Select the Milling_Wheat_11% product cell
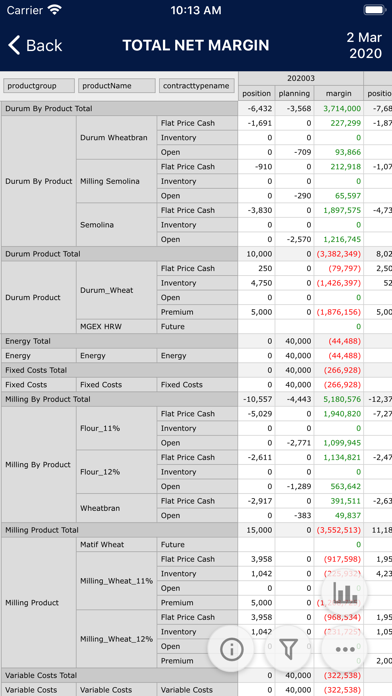 117,581
